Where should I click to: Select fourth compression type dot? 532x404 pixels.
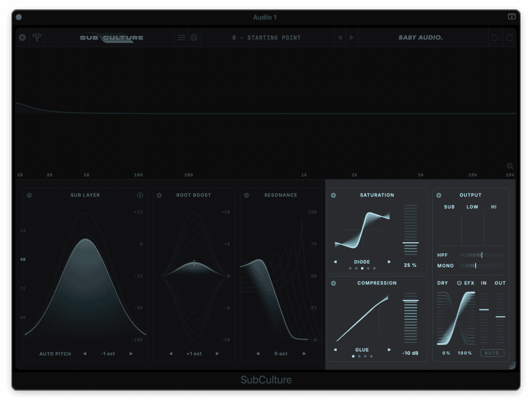click(x=371, y=356)
